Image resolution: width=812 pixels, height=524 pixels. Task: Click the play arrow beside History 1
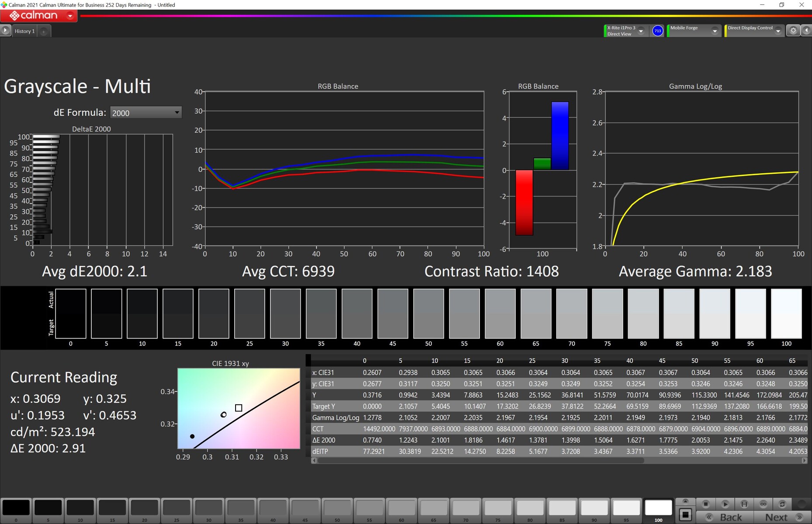[x=5, y=31]
